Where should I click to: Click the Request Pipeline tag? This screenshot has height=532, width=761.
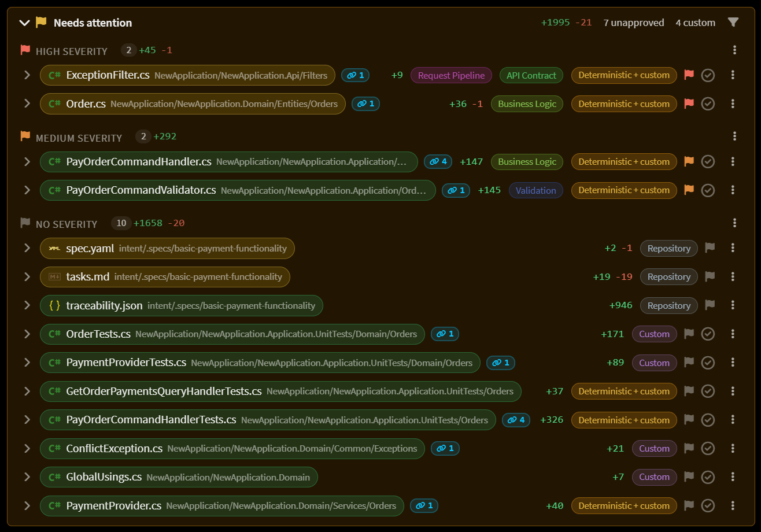pos(452,75)
